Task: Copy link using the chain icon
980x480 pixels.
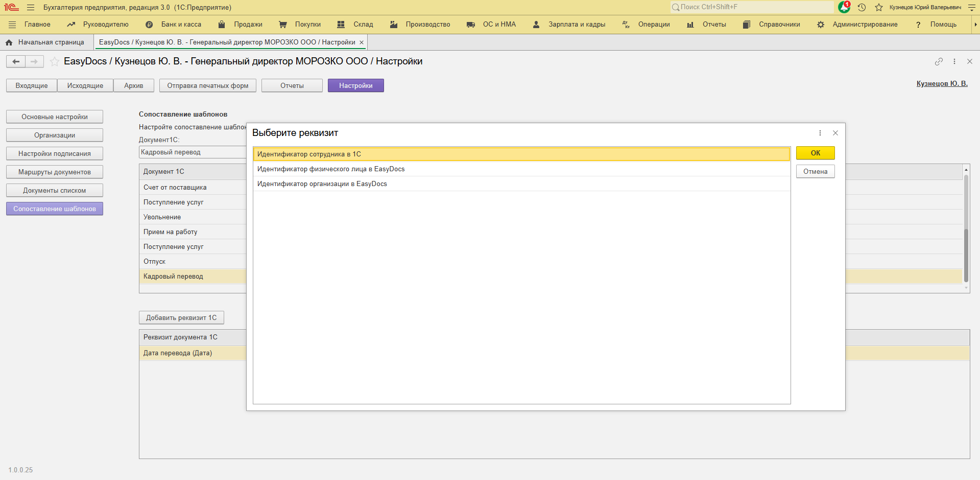Action: [x=939, y=61]
